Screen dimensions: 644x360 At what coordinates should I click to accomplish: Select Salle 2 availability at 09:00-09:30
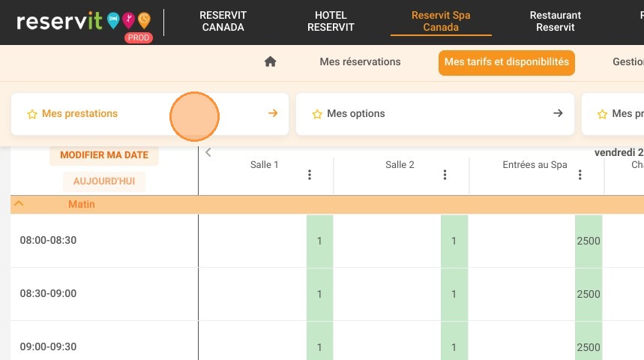(x=454, y=341)
